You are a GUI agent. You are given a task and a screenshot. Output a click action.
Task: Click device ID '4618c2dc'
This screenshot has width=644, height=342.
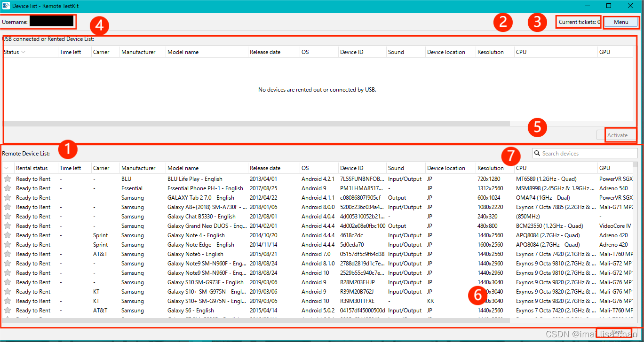click(352, 235)
